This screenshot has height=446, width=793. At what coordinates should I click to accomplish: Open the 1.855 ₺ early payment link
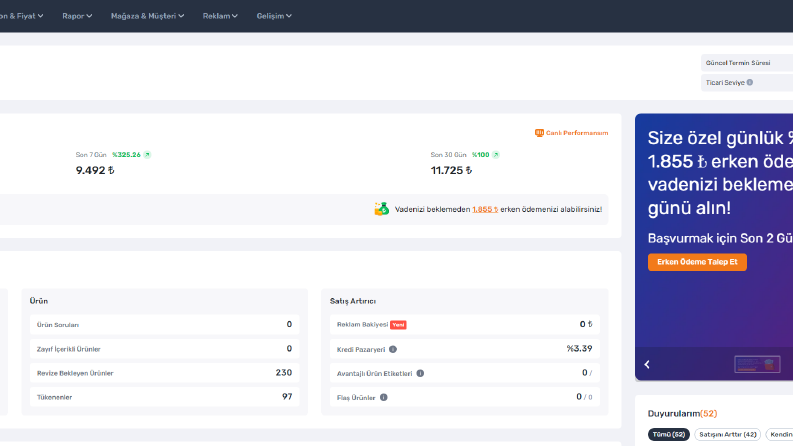tap(485, 209)
